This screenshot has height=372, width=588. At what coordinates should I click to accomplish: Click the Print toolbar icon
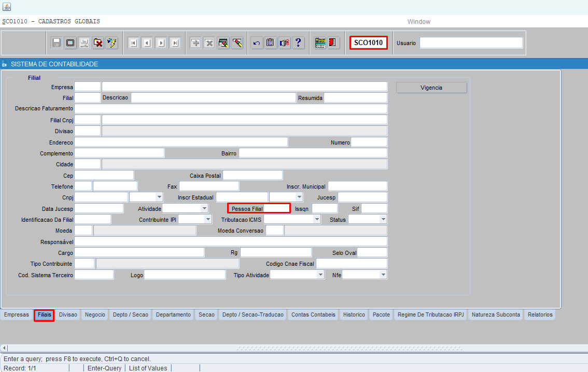coord(84,43)
